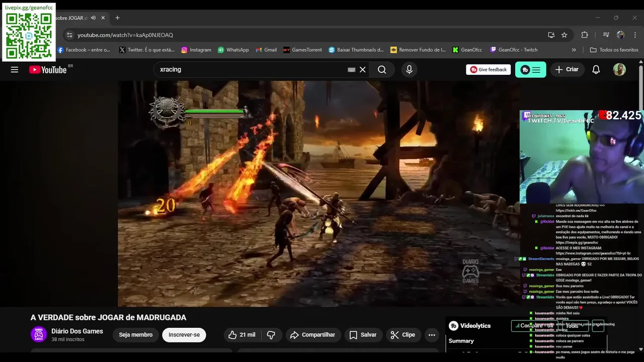Start voice search with microphone
644x362 pixels.
pyautogui.click(x=409, y=70)
